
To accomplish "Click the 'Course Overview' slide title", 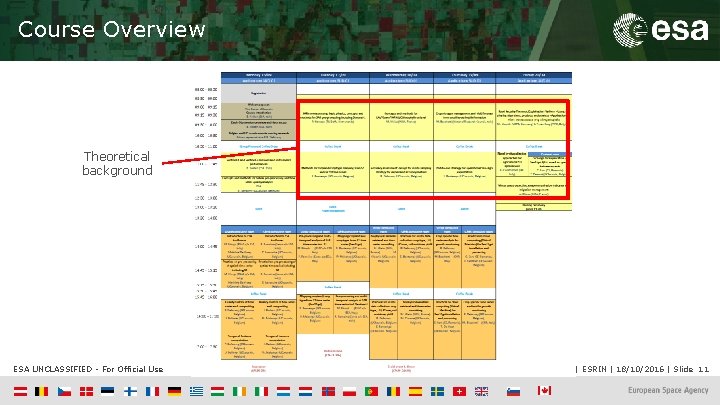I will click(x=112, y=29).
